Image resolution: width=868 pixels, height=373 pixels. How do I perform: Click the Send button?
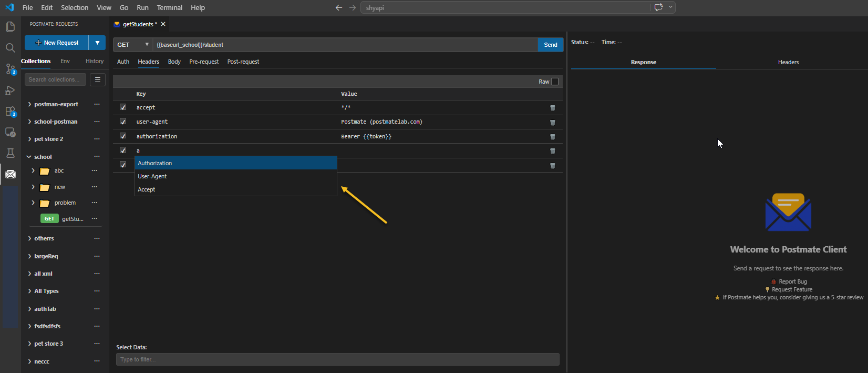click(x=551, y=45)
